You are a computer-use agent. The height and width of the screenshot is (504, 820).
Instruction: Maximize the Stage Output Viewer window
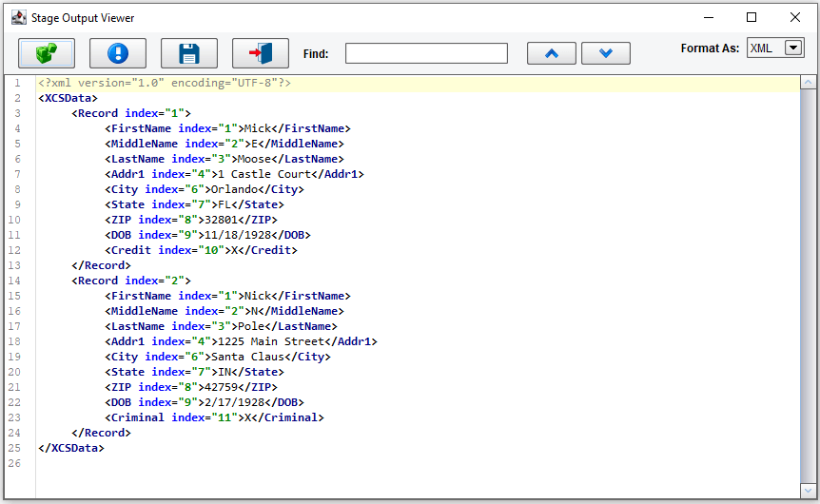click(x=751, y=17)
